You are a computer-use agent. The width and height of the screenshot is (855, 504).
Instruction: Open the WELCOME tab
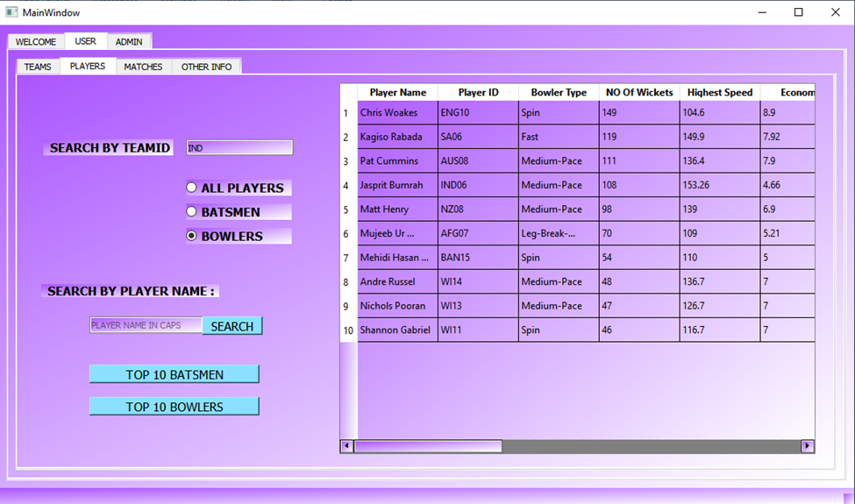point(36,42)
